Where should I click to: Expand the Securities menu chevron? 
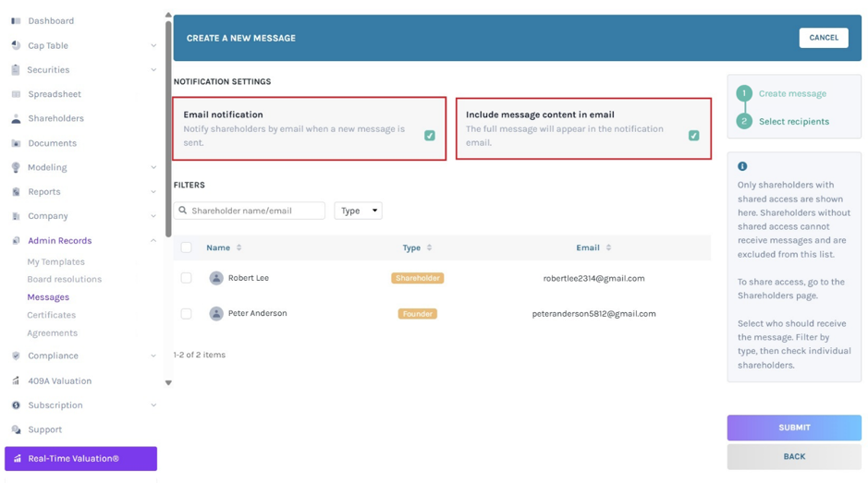click(x=153, y=69)
